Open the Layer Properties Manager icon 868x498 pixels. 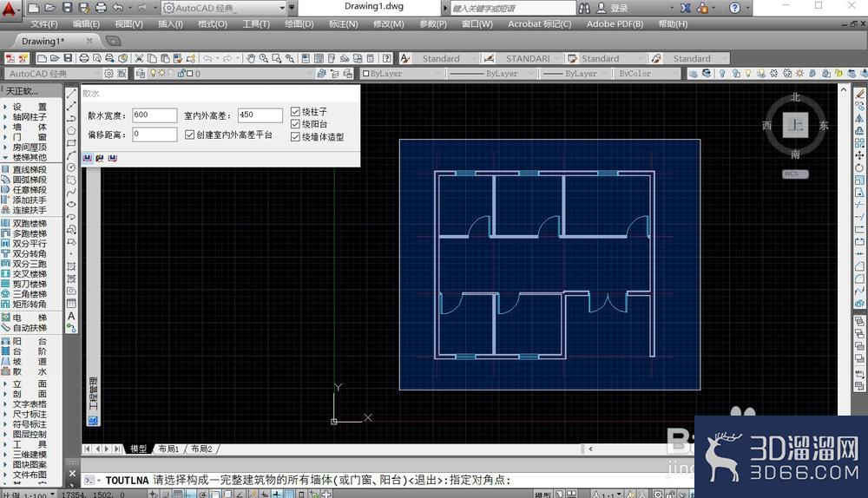141,73
